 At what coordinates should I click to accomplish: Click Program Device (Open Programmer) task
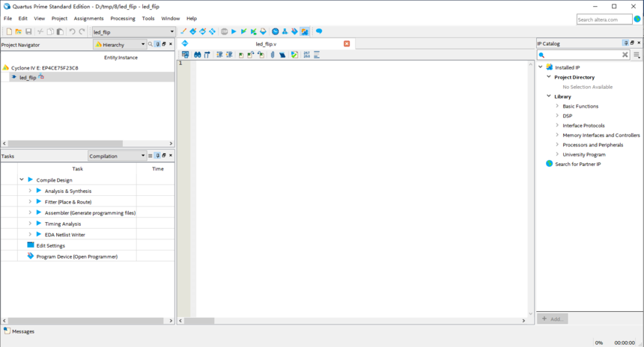pos(77,257)
